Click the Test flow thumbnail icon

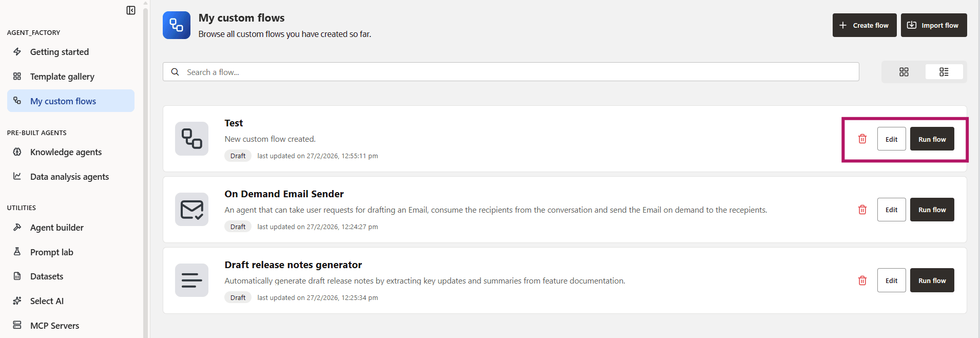click(191, 139)
